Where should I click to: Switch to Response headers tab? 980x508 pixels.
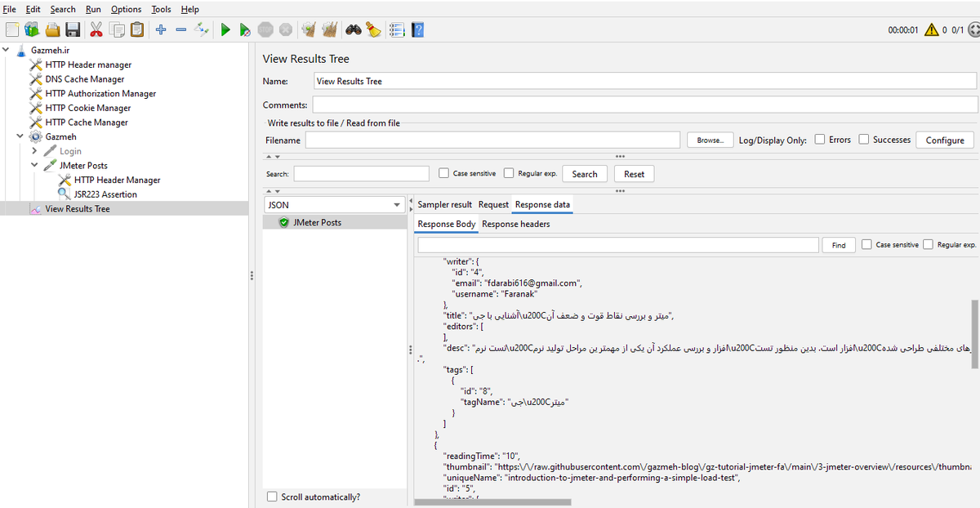coord(515,224)
